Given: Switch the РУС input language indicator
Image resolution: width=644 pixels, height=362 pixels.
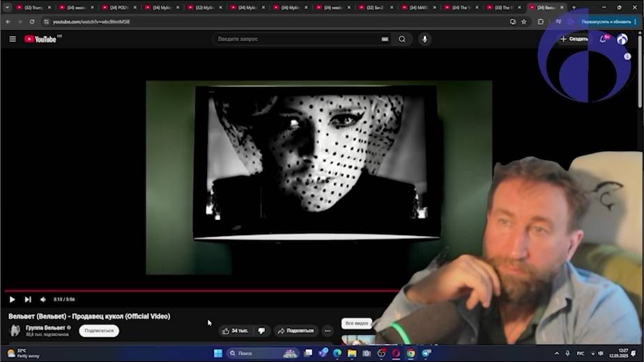Looking at the screenshot, I should [581, 354].
